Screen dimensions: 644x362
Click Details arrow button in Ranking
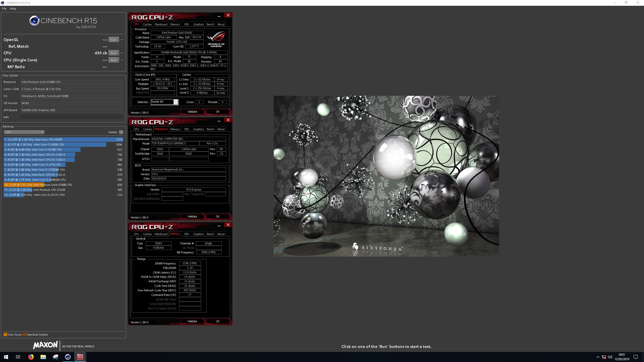click(121, 132)
